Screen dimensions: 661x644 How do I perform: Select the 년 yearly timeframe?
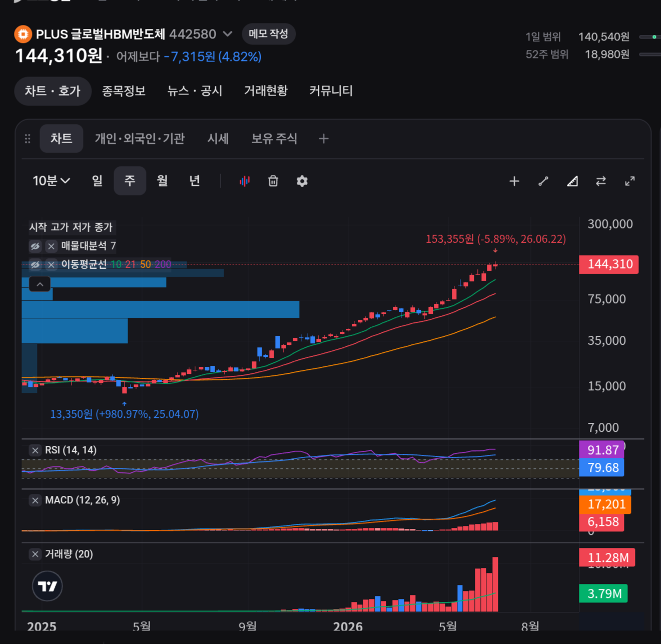[195, 181]
